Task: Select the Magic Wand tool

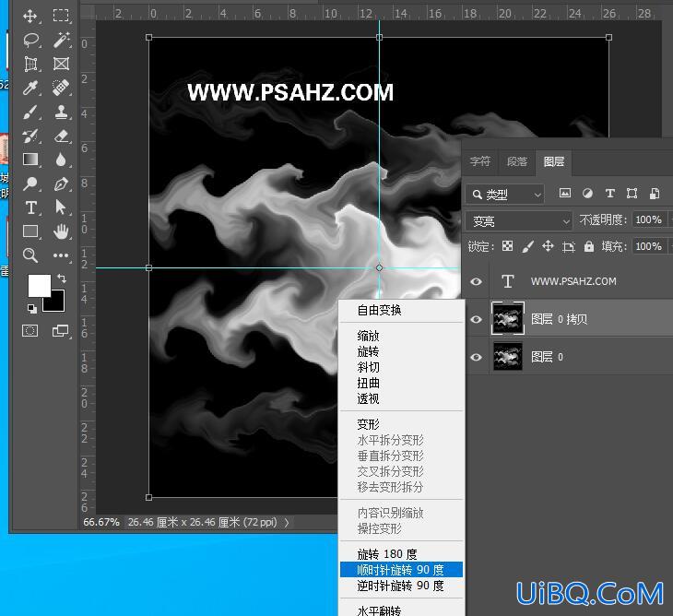Action: click(x=62, y=40)
